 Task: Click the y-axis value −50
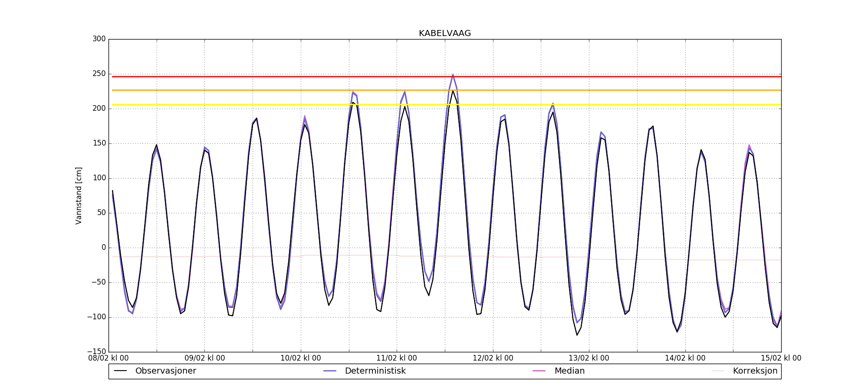tap(99, 282)
